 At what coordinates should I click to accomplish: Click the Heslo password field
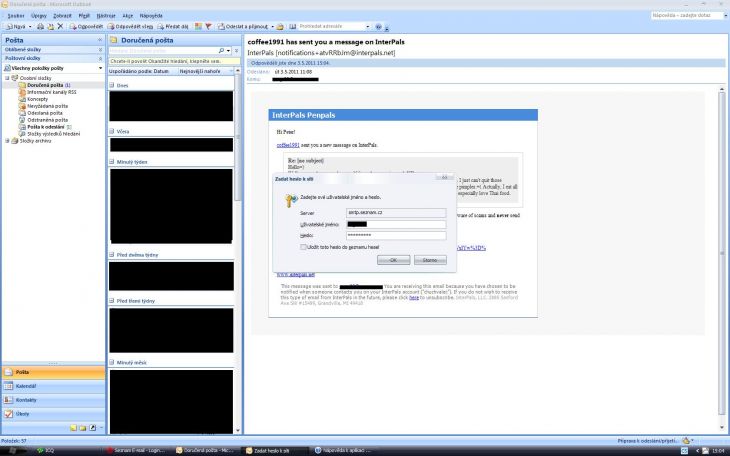coord(396,236)
